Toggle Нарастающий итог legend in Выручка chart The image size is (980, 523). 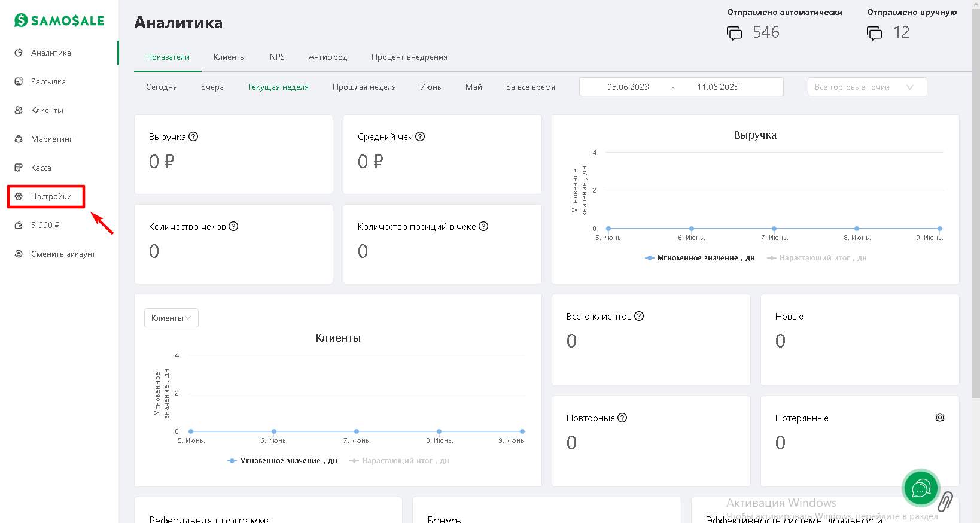coord(817,258)
